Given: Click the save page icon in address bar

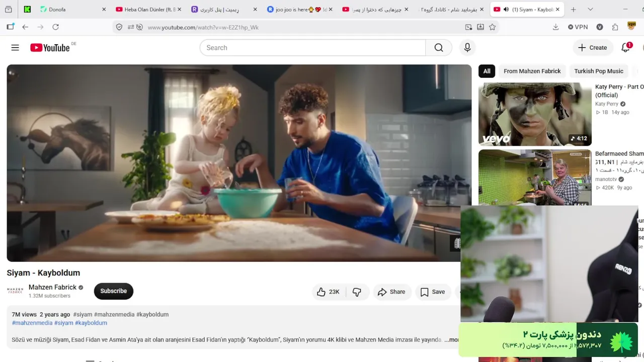Looking at the screenshot, I should click(x=480, y=27).
